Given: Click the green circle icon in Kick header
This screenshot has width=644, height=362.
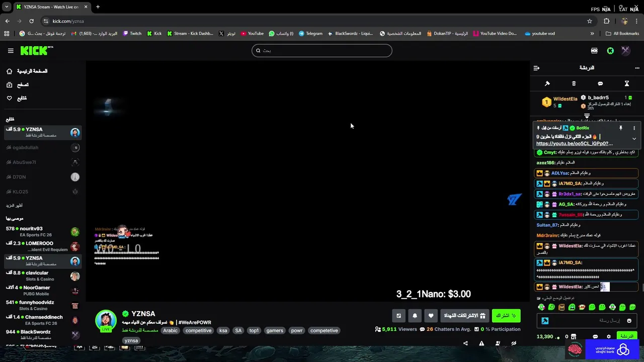Looking at the screenshot, I should (x=610, y=51).
